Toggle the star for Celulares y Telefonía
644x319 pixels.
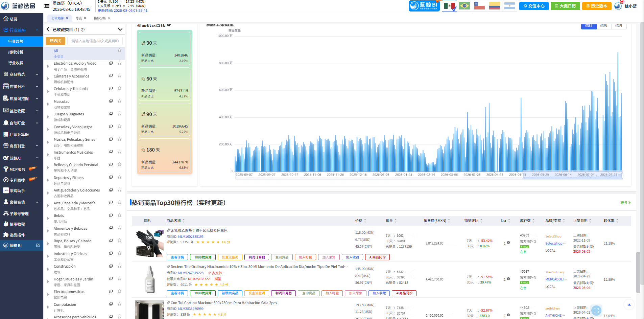[119, 88]
